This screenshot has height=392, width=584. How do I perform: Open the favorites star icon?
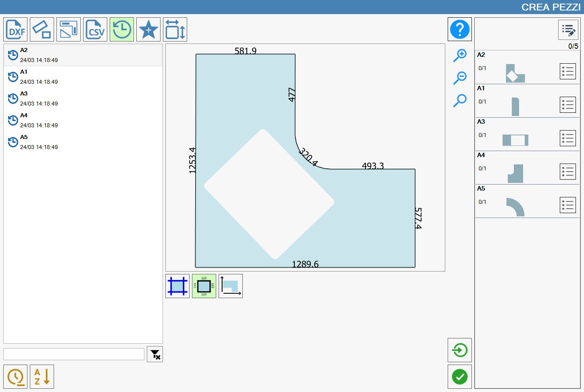click(x=148, y=29)
